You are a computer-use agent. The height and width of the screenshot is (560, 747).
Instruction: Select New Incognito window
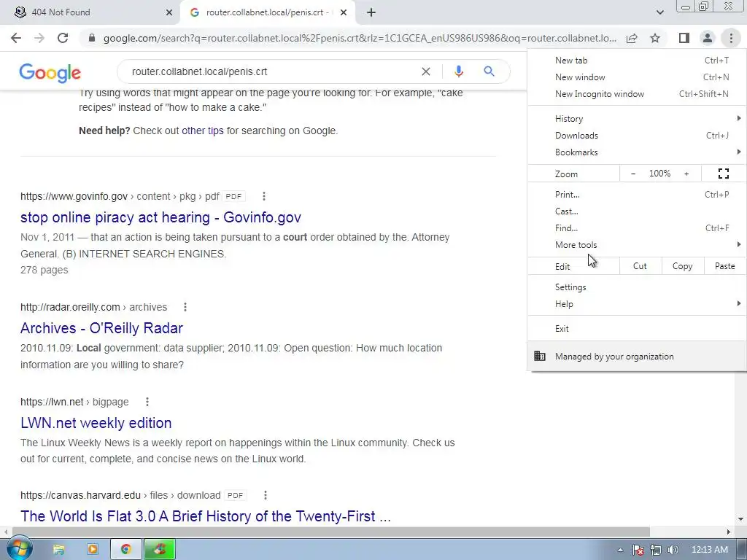pyautogui.click(x=637, y=94)
